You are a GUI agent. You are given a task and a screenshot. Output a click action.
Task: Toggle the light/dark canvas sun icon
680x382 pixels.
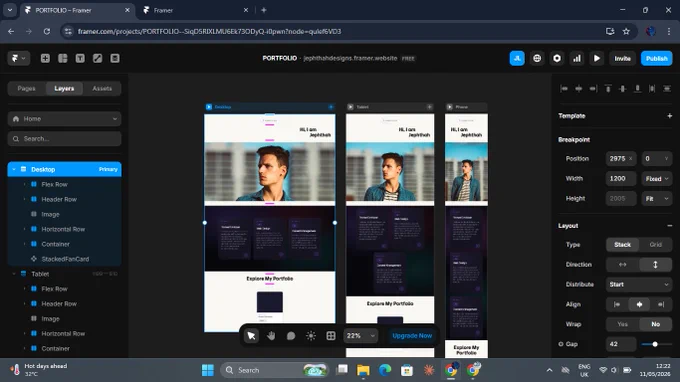click(x=311, y=336)
